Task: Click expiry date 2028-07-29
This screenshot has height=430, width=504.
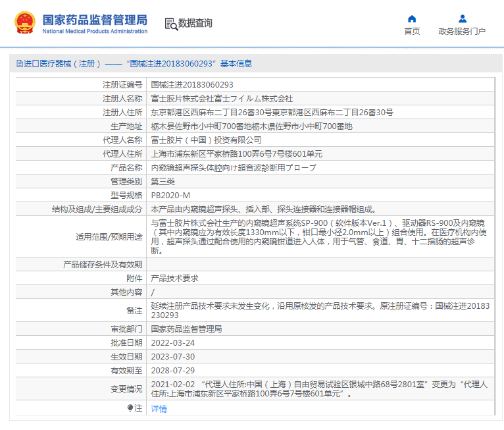Action: tap(172, 371)
